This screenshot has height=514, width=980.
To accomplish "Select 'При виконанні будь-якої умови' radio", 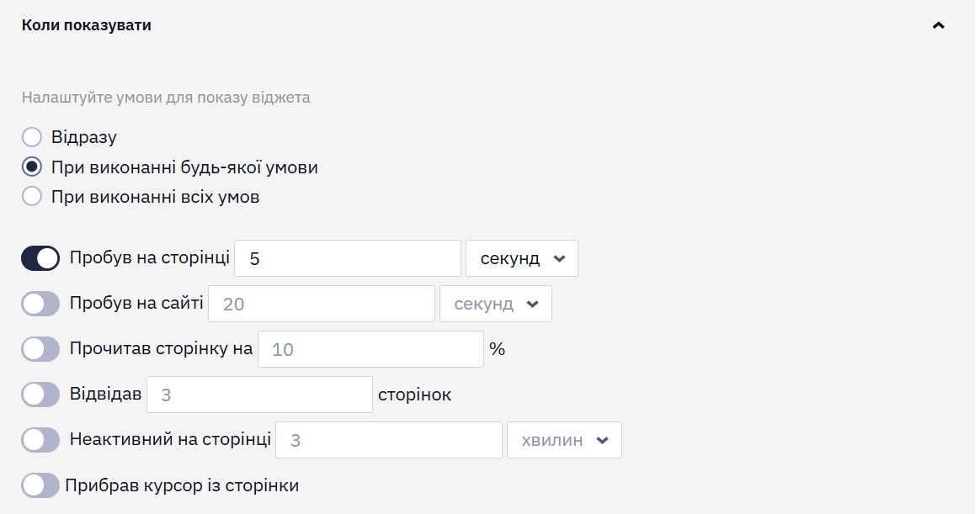I will click(32, 167).
